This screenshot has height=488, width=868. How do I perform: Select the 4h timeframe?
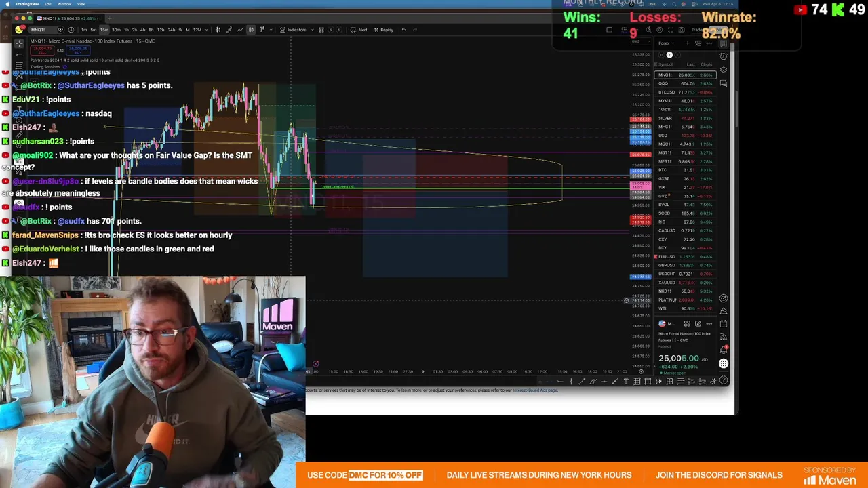tap(142, 30)
